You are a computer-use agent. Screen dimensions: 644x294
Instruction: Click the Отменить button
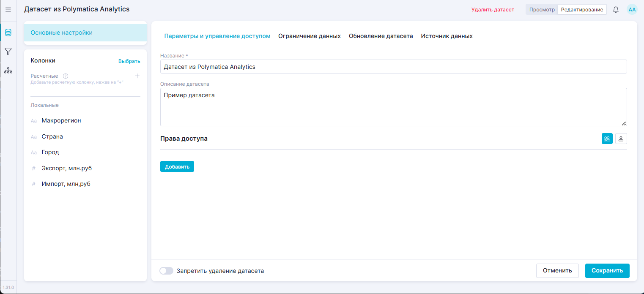pos(557,271)
